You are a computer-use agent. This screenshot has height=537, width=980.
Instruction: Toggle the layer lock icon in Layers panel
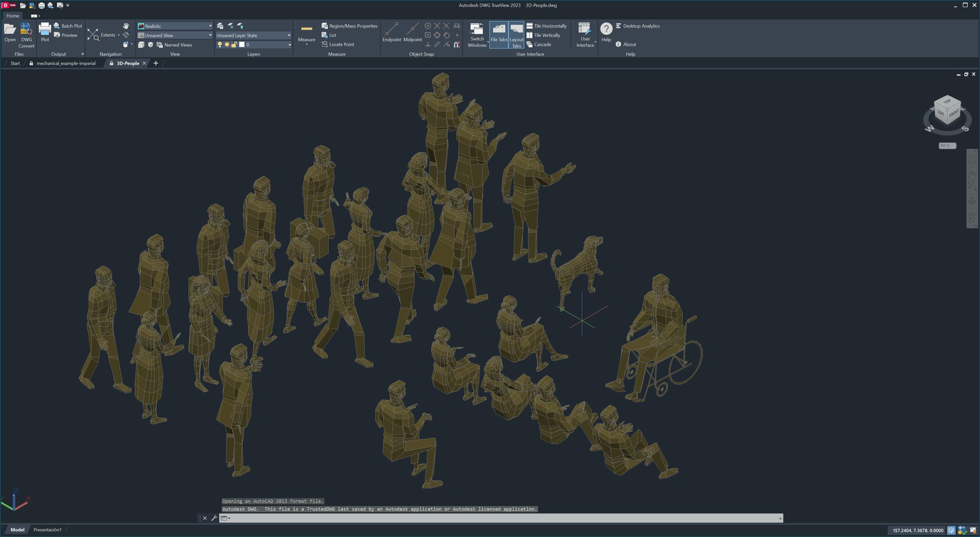[x=234, y=44]
